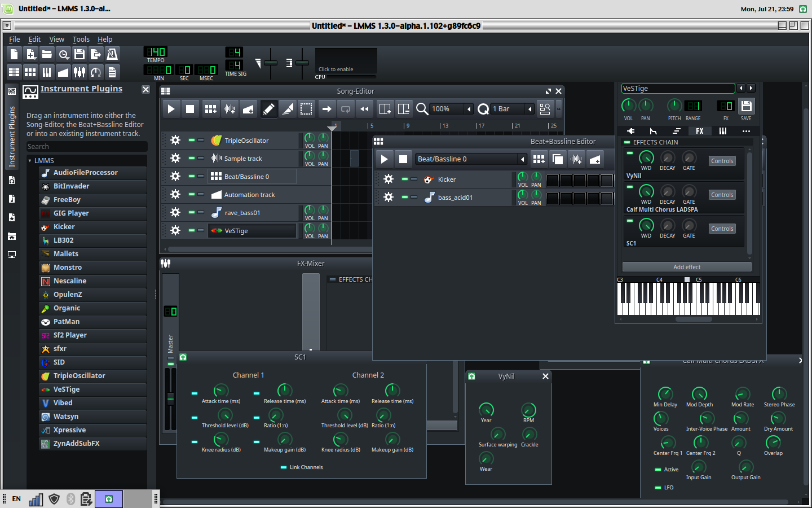
Task: Click Add effect button
Action: click(687, 267)
